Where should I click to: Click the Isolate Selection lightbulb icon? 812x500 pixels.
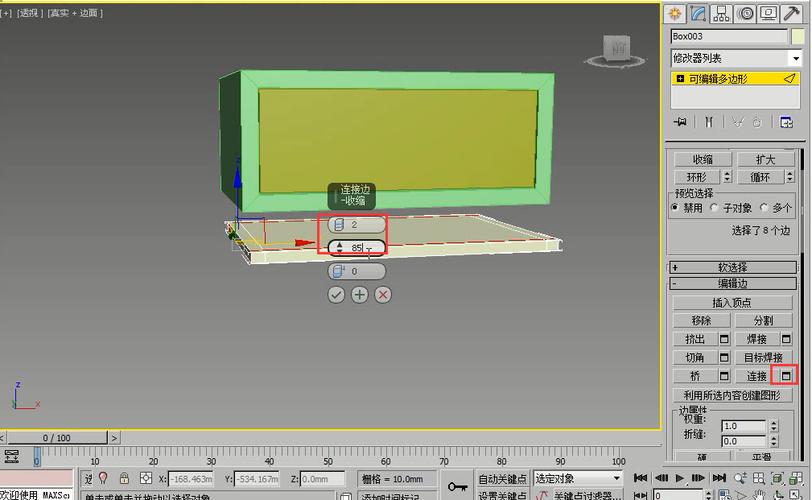[104, 478]
